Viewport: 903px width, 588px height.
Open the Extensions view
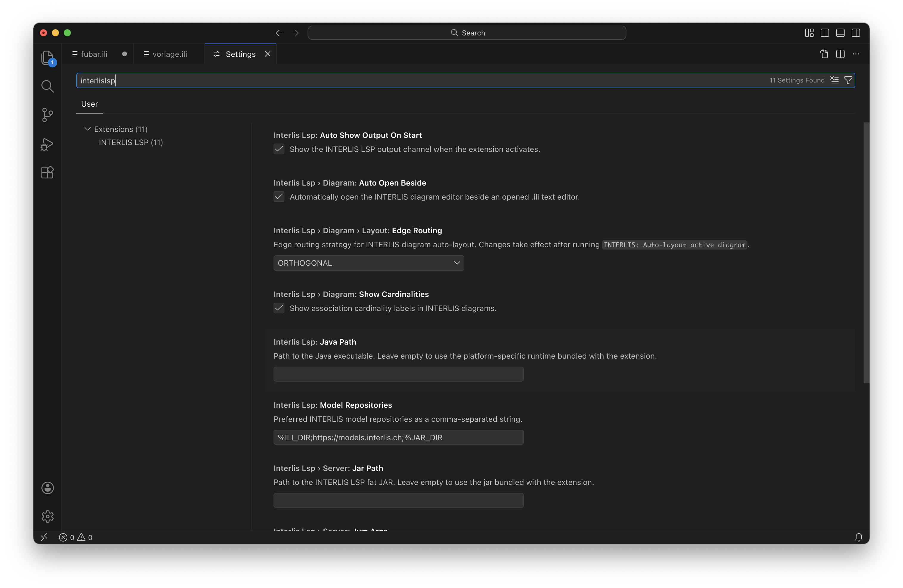[47, 172]
